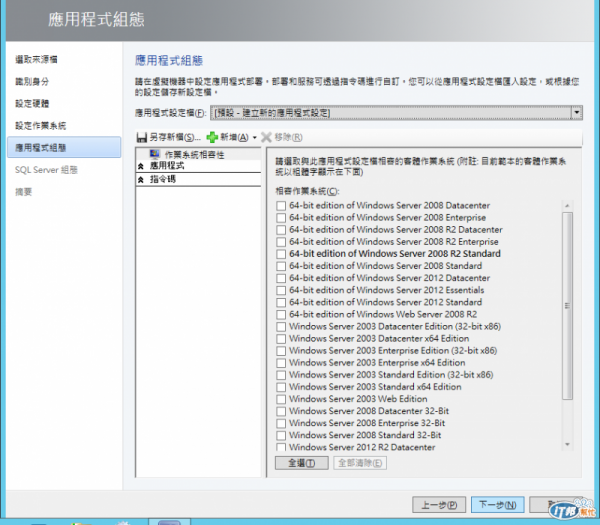
Task: Click the OS list scroll-down arrow
Action: (x=567, y=445)
